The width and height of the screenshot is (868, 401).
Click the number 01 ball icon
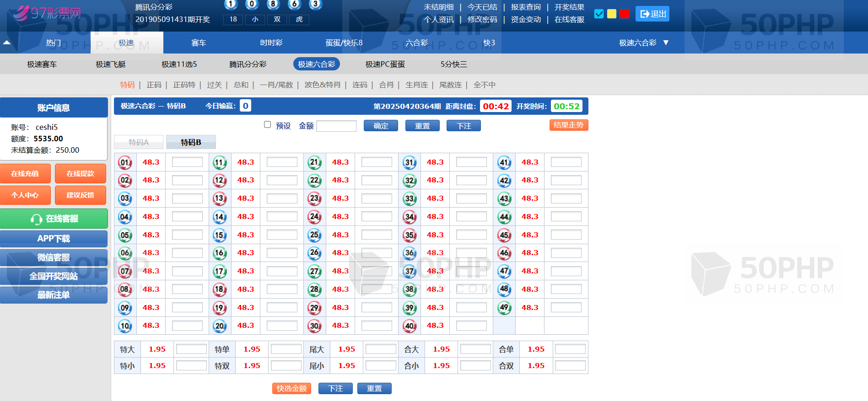(125, 162)
